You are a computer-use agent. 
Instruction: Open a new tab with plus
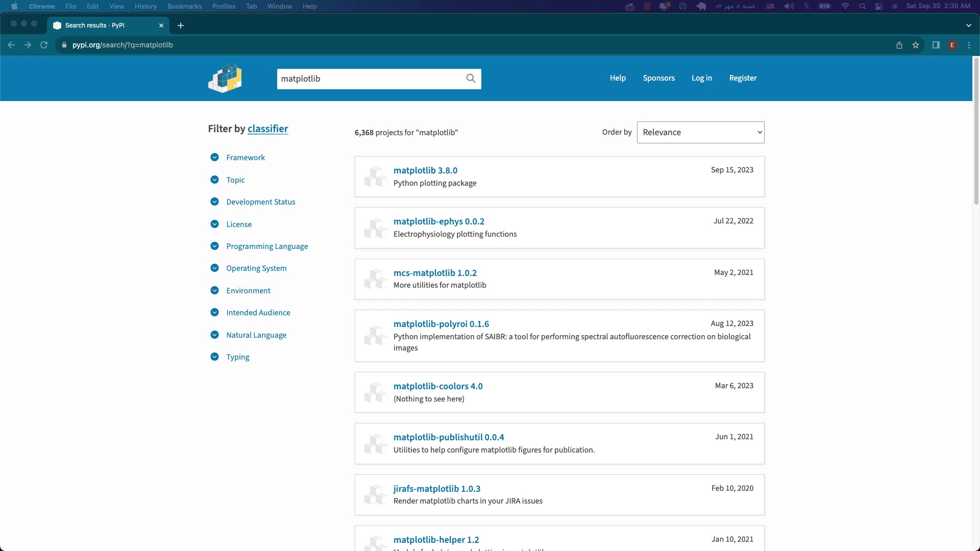tap(180, 26)
